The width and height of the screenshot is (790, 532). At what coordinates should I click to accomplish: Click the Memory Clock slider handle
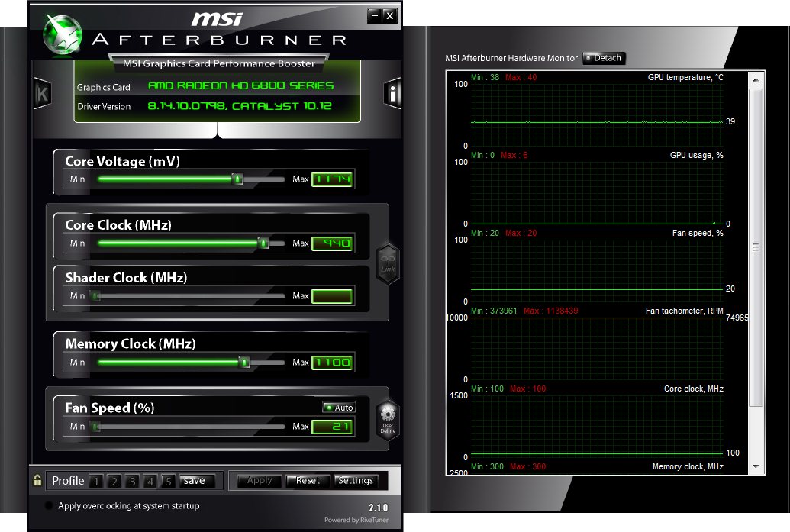(x=244, y=363)
